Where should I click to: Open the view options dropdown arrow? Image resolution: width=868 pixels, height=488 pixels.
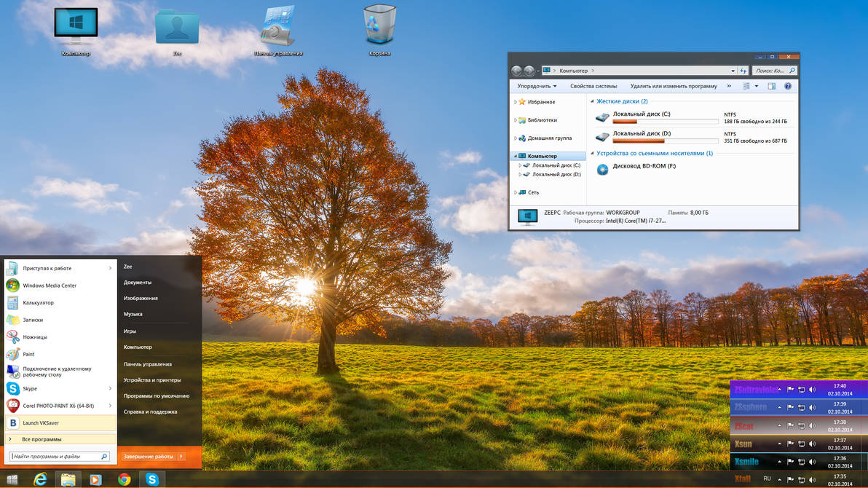coord(757,86)
